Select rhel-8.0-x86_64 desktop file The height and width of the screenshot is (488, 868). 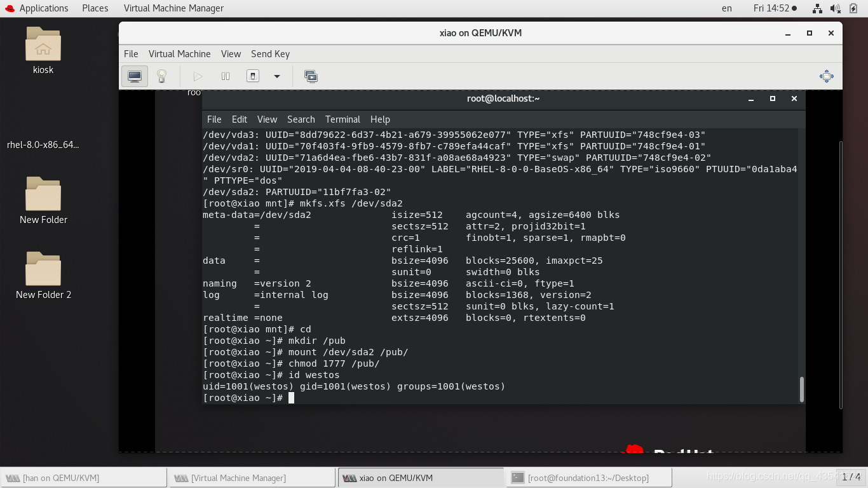point(43,144)
